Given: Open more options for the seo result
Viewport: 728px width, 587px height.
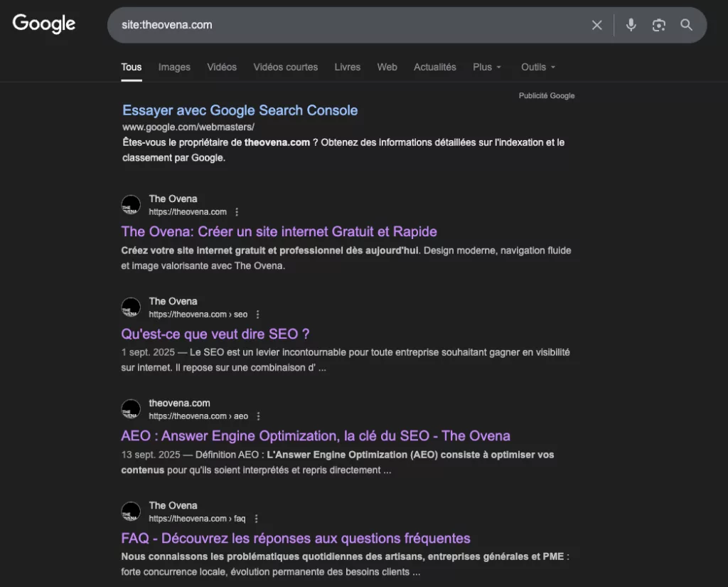Looking at the screenshot, I should point(257,314).
